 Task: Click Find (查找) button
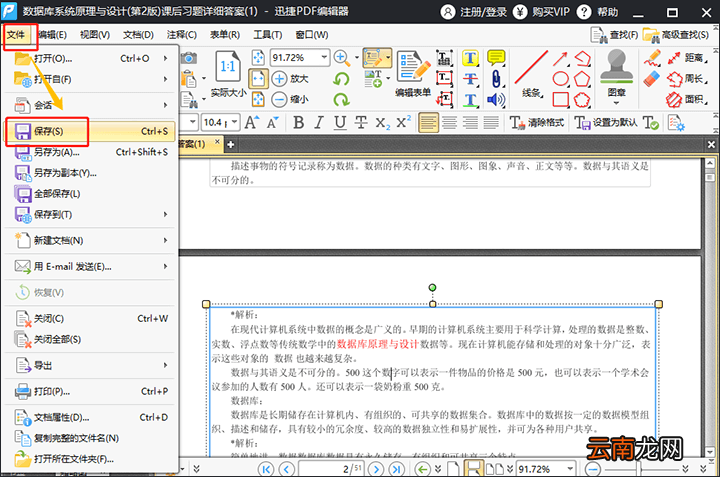[614, 35]
